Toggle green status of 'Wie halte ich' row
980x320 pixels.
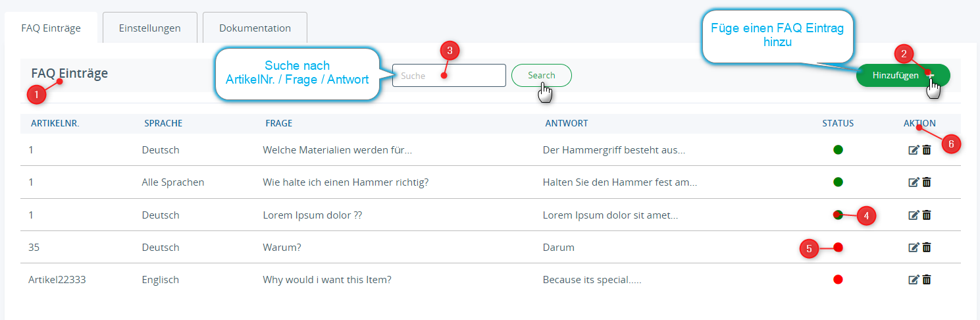click(838, 182)
